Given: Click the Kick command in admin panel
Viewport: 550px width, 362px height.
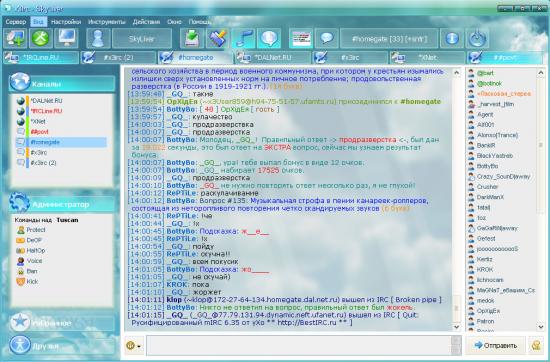Looking at the screenshot, I should click(27, 281).
